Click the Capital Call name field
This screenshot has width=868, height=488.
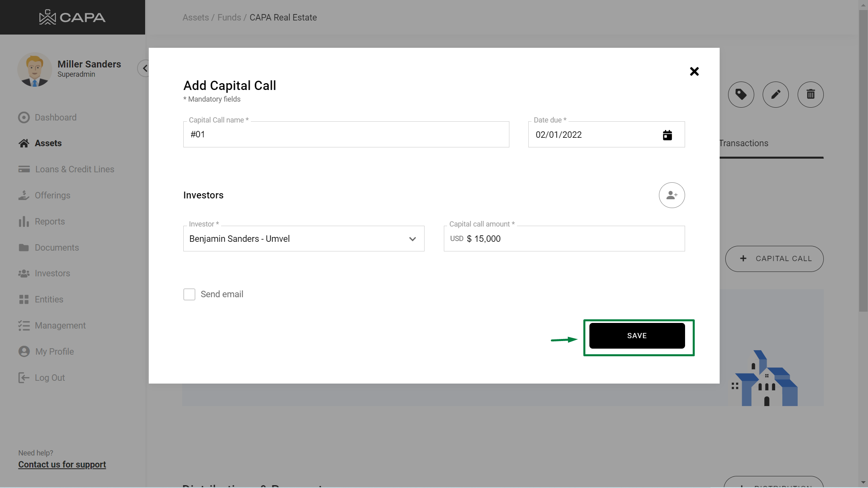[x=346, y=135]
